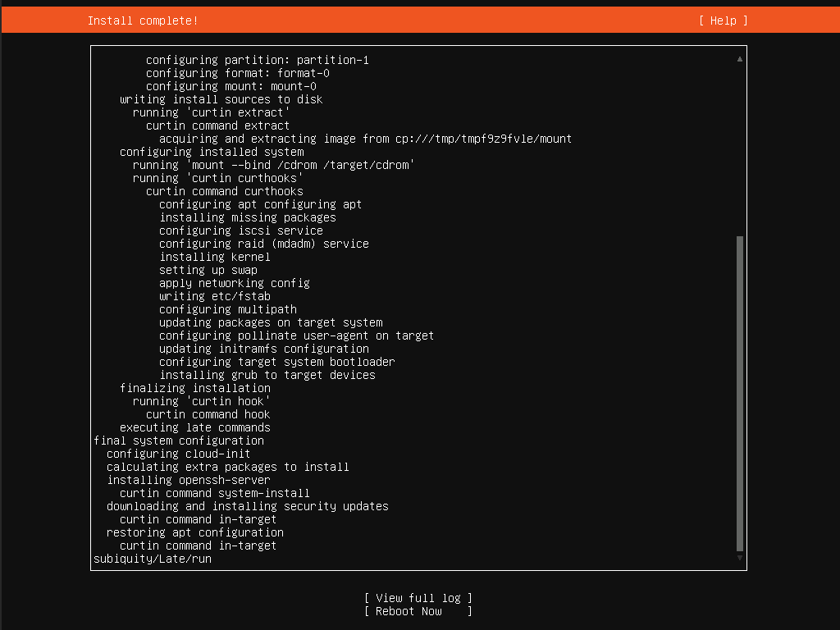Click 'configuring mount: mount-0' line
The image size is (840, 630).
pos(231,86)
